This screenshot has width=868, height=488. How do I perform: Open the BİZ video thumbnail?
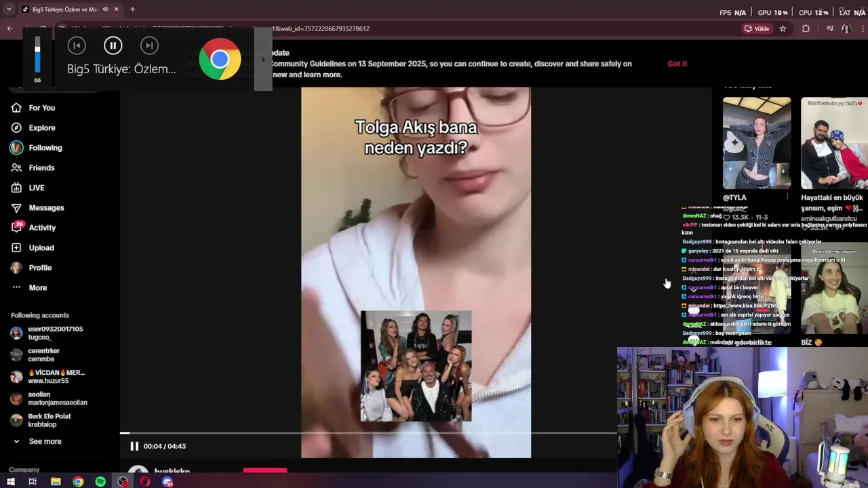pos(834,289)
